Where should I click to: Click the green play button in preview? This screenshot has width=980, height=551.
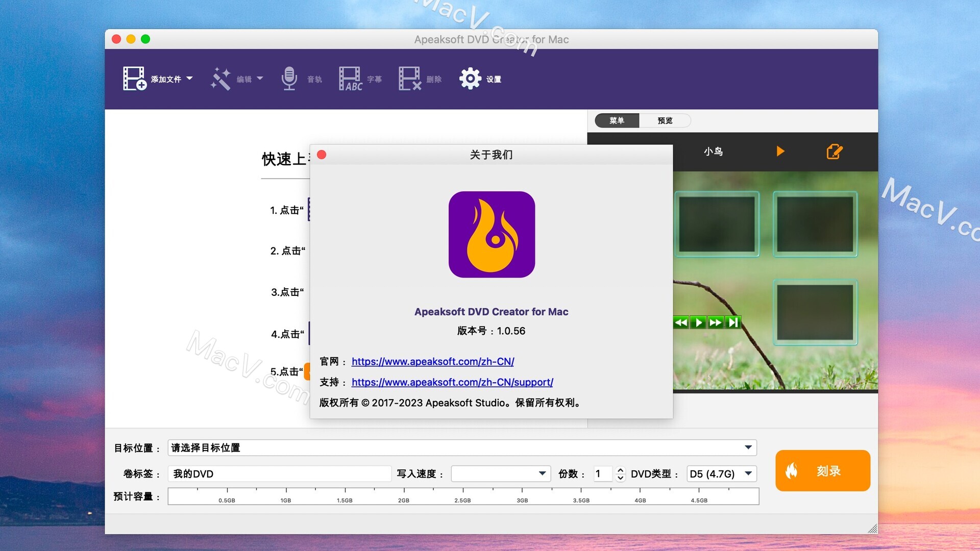tap(698, 322)
